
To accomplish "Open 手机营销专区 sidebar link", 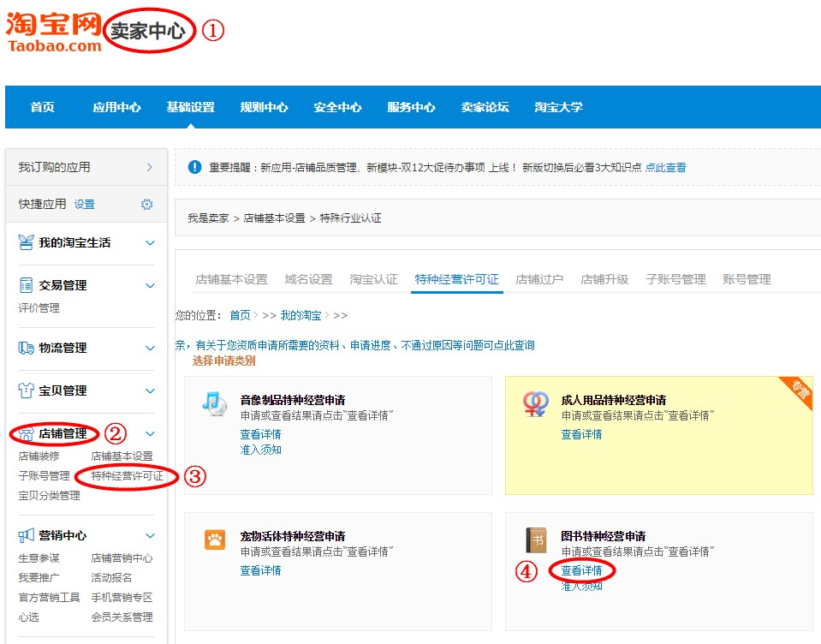I will [122, 598].
